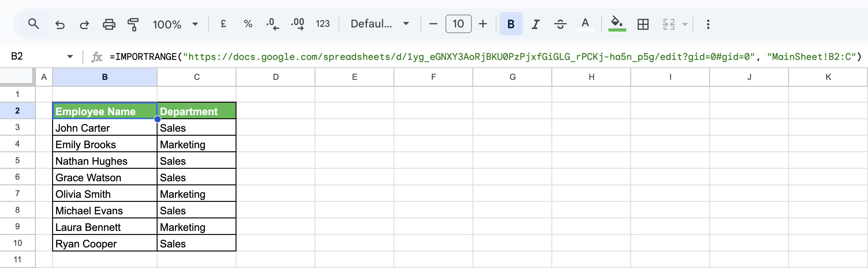The image size is (868, 268).
Task: Open the green fill color picker
Action: tap(617, 24)
